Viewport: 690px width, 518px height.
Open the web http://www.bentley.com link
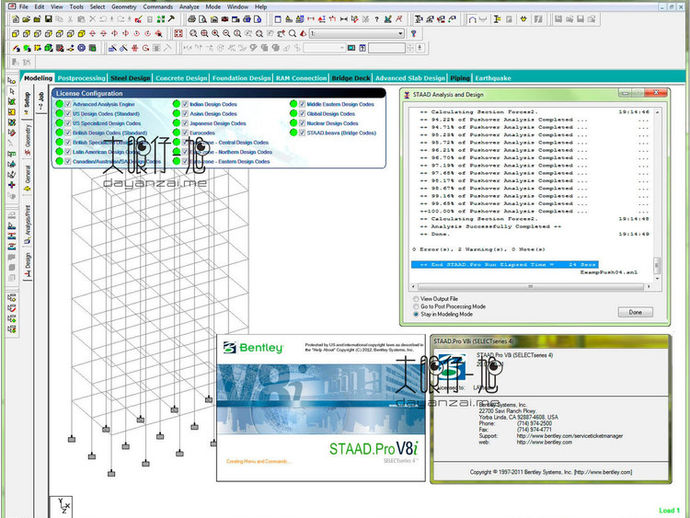tap(544, 442)
